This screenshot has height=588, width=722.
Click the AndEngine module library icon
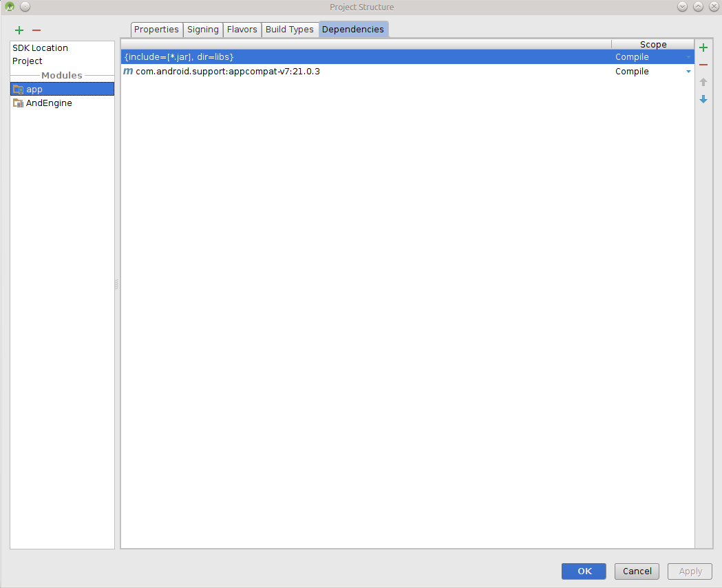[18, 103]
